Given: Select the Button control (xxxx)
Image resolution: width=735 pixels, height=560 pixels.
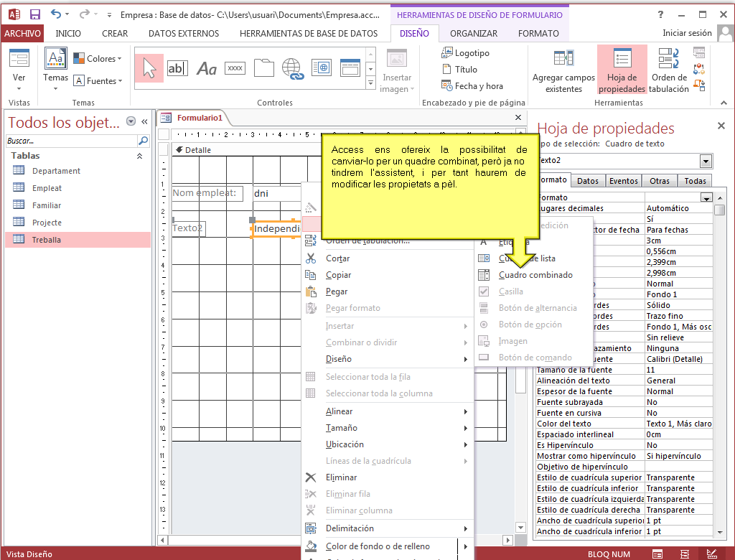Looking at the screenshot, I should (235, 68).
